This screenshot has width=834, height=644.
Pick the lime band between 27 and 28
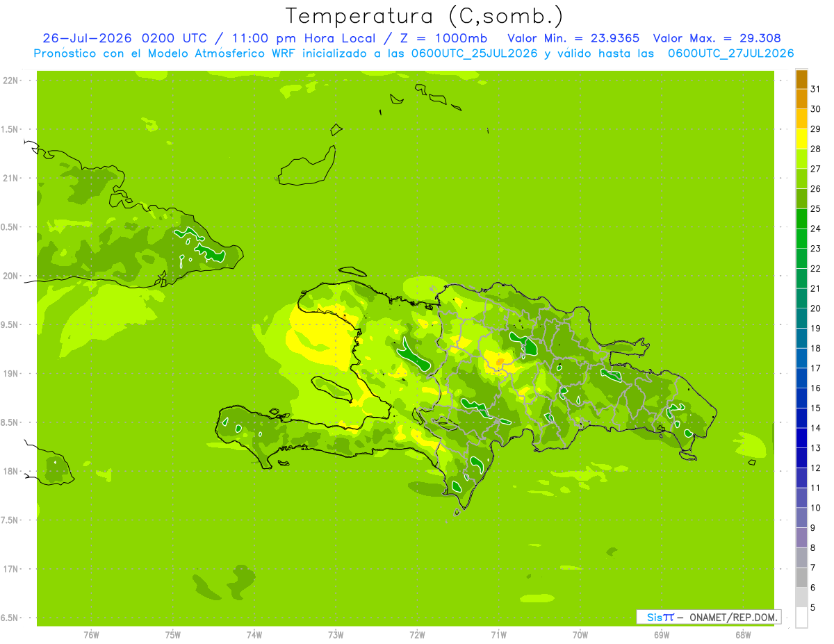pos(801,159)
